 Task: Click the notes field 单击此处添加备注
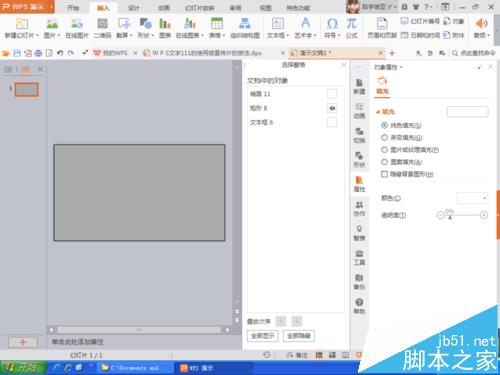click(78, 342)
